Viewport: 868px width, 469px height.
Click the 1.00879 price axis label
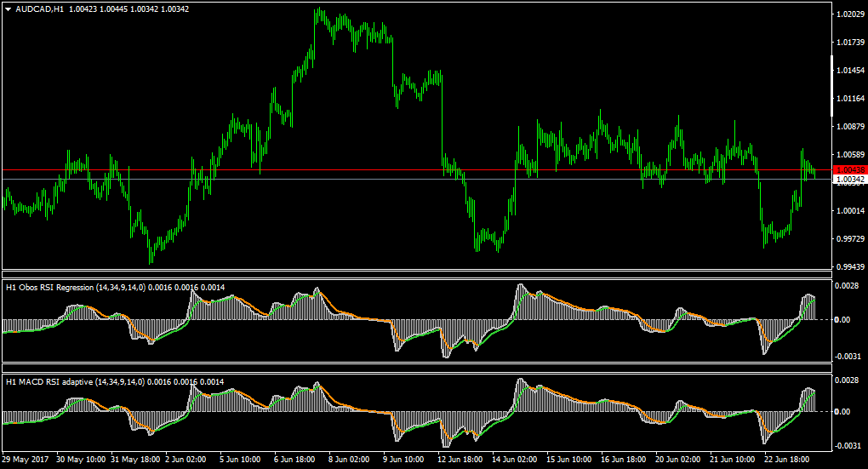[x=851, y=126]
